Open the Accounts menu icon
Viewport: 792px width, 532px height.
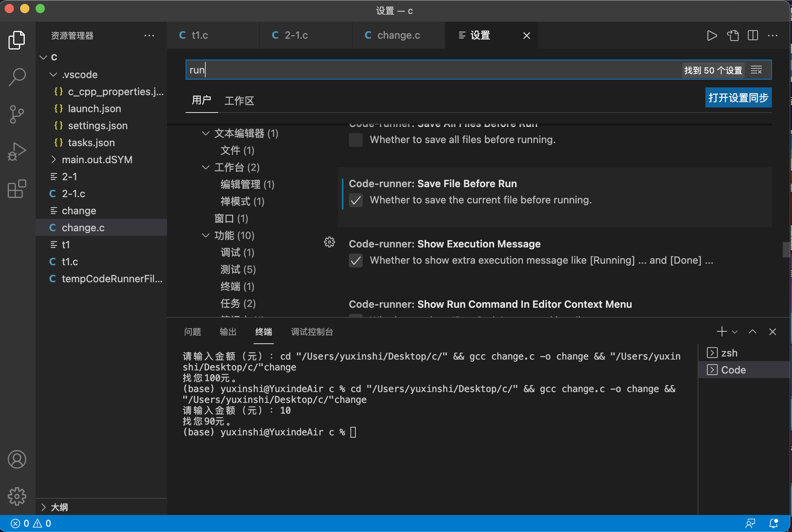click(17, 459)
